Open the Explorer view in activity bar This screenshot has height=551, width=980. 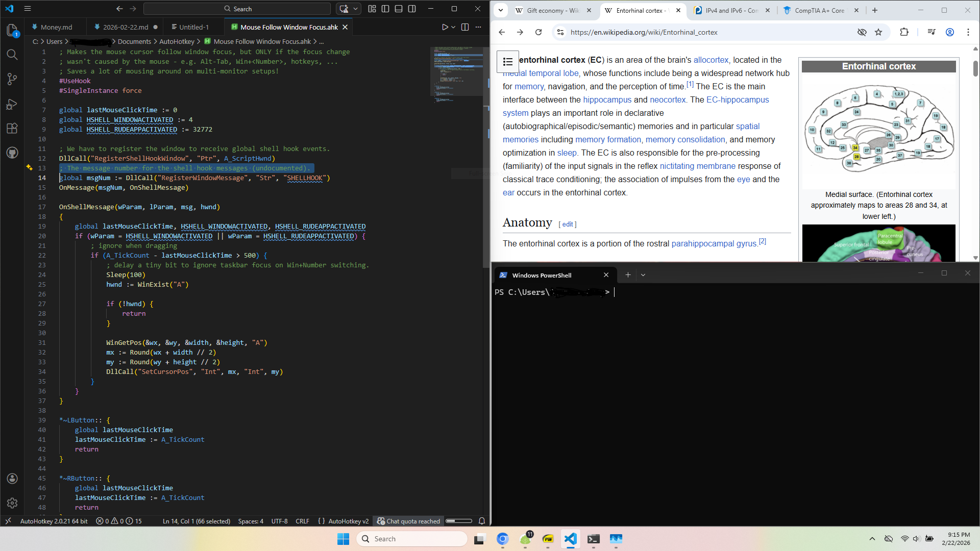[12, 31]
